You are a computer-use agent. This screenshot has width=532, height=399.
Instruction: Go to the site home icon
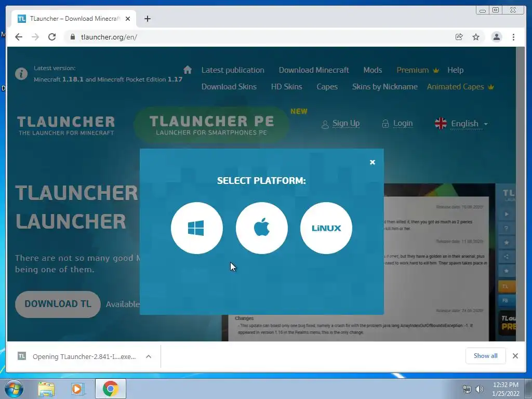click(187, 70)
